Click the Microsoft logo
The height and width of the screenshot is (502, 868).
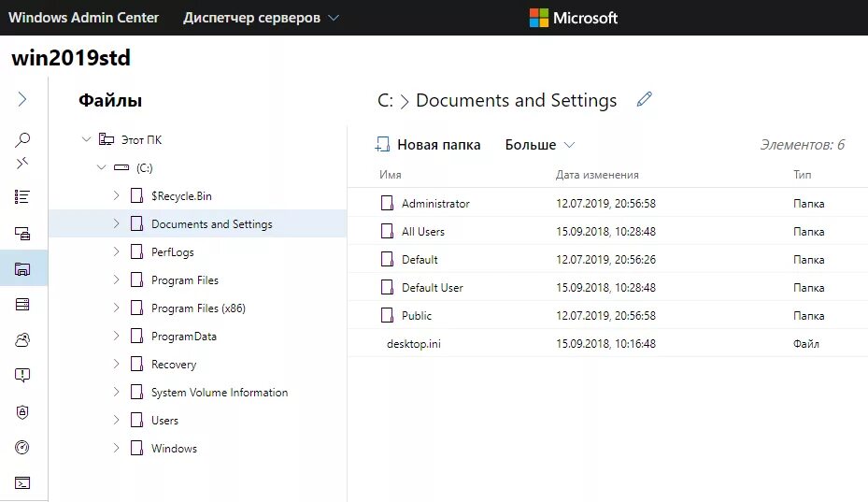pyautogui.click(x=573, y=18)
